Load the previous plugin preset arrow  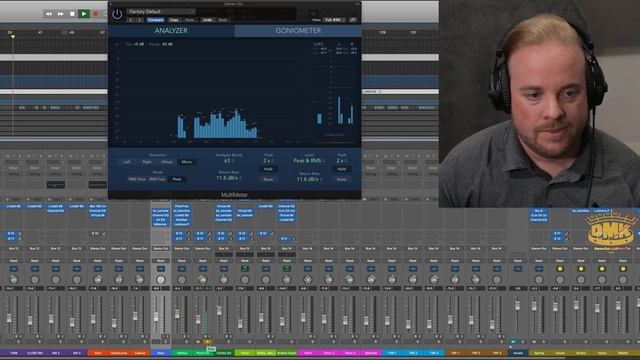point(131,20)
